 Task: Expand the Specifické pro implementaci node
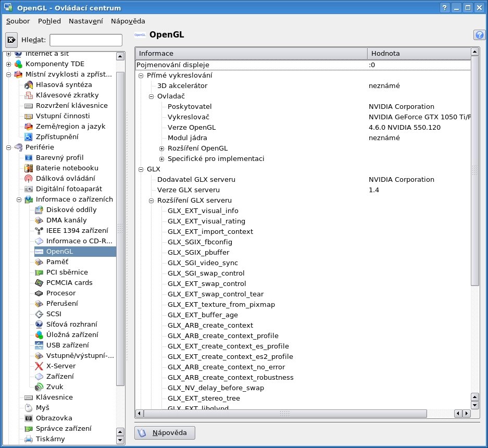click(x=162, y=159)
